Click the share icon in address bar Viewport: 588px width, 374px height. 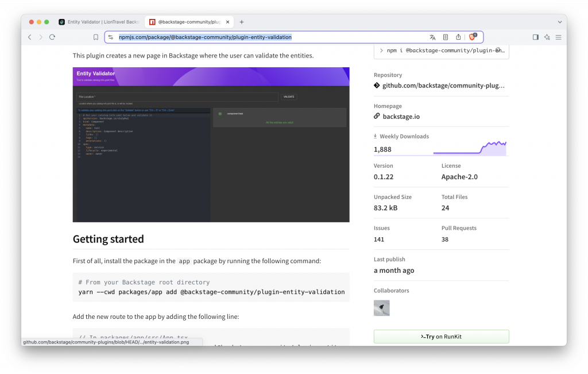pyautogui.click(x=458, y=37)
